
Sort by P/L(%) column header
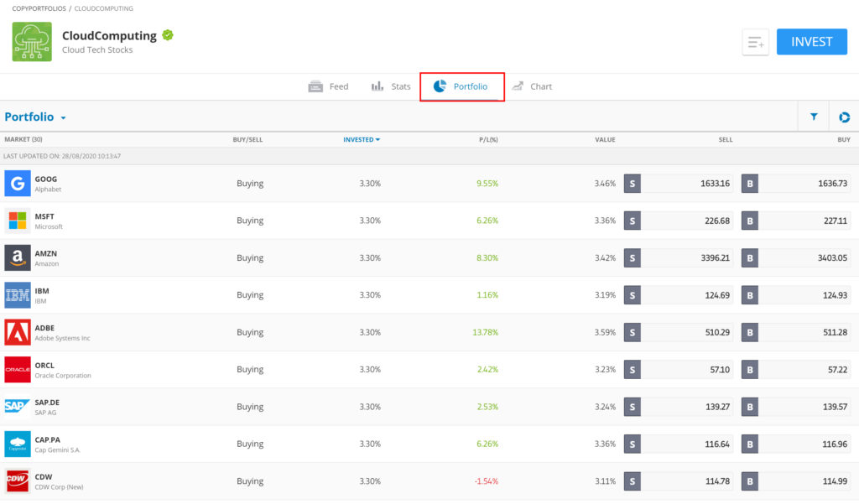point(489,140)
